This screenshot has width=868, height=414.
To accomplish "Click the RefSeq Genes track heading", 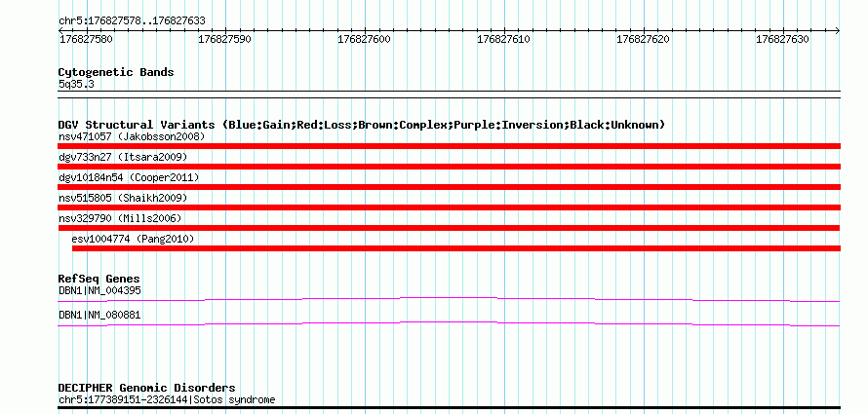I will (99, 279).
